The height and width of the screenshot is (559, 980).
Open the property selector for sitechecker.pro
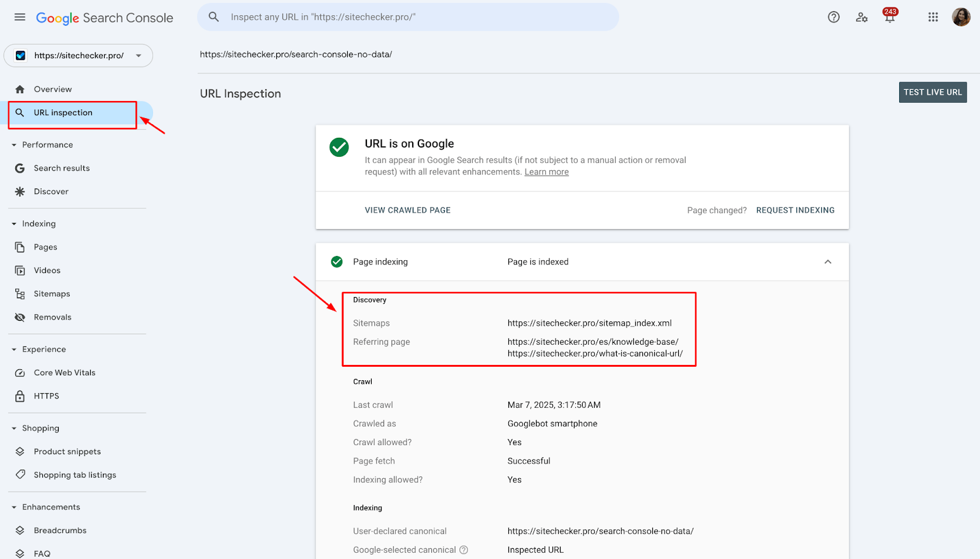78,55
